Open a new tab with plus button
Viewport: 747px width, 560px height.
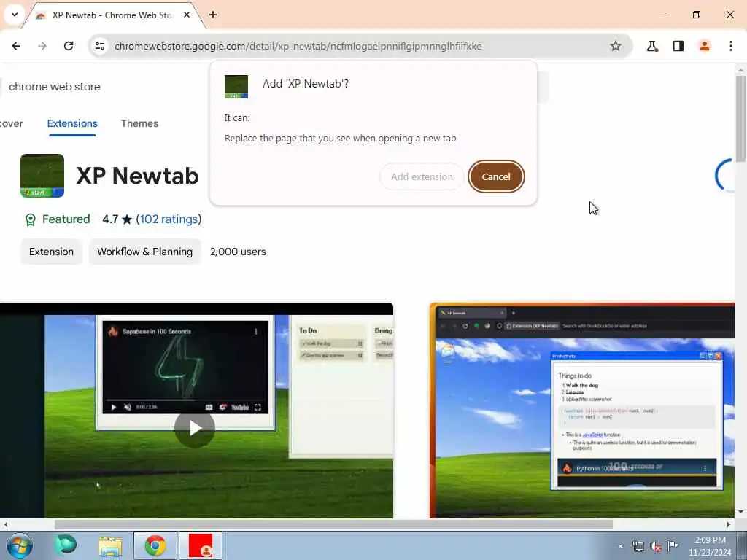(213, 15)
